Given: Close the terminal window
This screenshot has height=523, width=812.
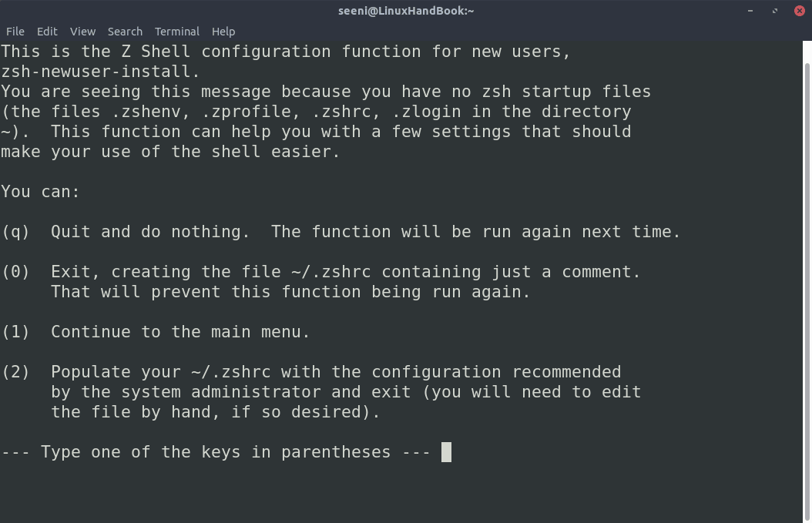Looking at the screenshot, I should 800,11.
